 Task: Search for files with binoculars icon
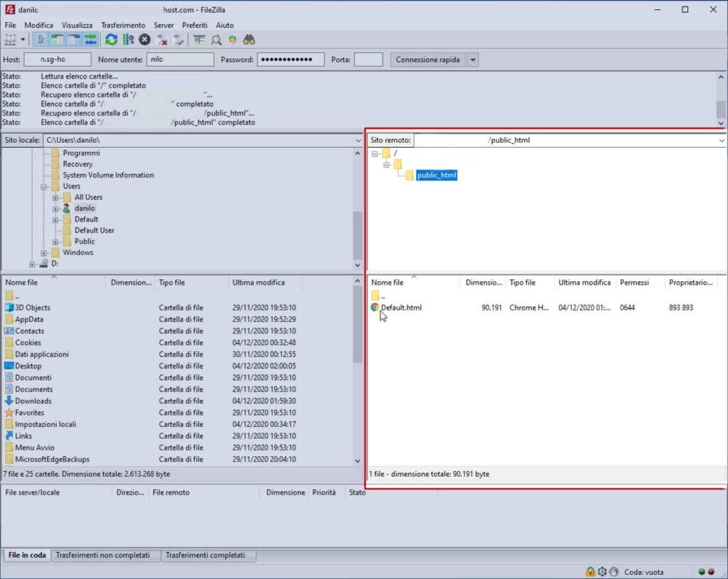(x=250, y=40)
